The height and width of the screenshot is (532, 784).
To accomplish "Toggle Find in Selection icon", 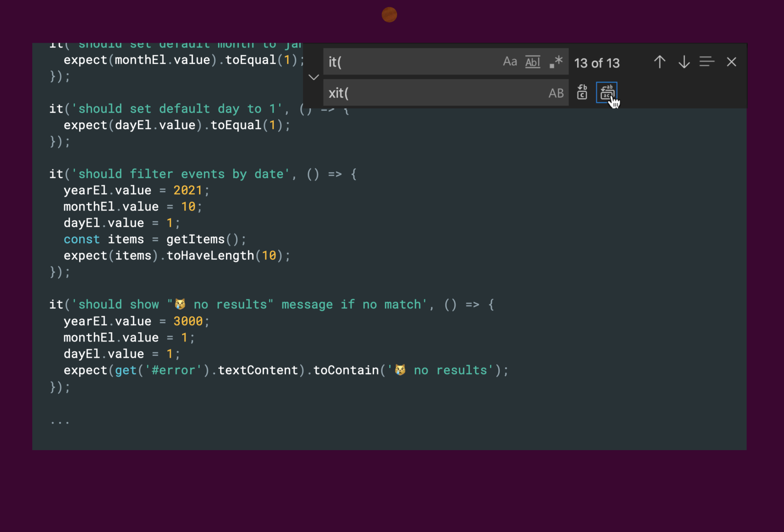I will click(707, 62).
